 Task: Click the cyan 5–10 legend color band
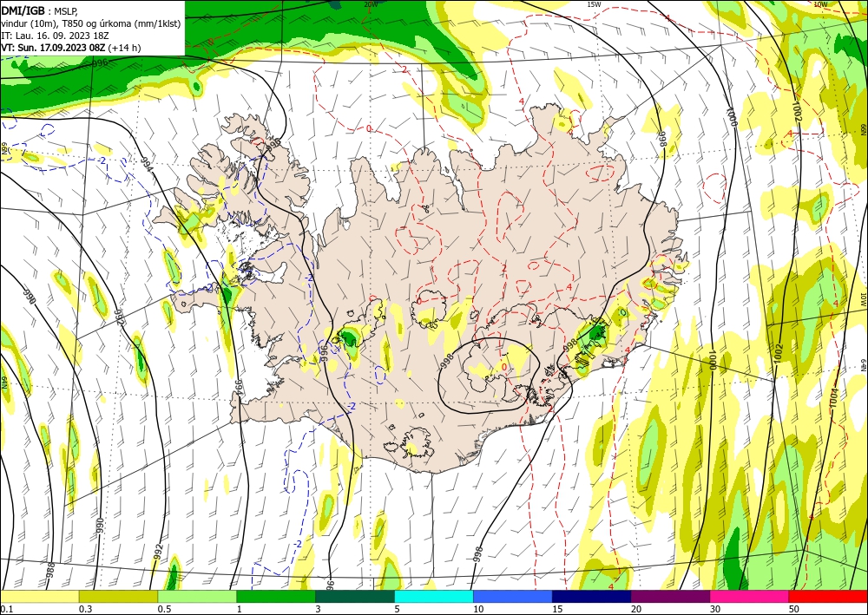433,596
